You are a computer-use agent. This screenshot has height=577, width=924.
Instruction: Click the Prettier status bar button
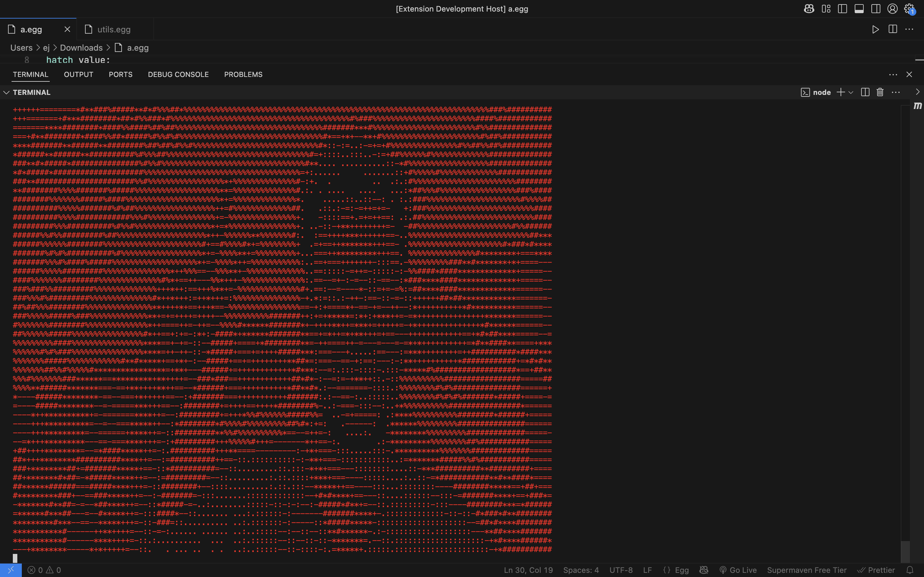876,570
